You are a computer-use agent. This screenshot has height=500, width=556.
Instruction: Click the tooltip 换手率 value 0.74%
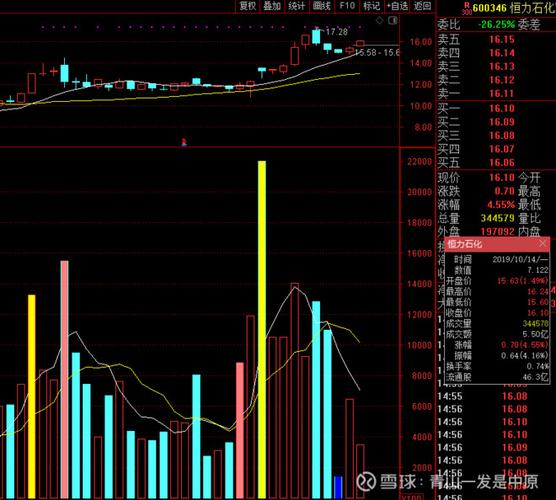click(538, 366)
